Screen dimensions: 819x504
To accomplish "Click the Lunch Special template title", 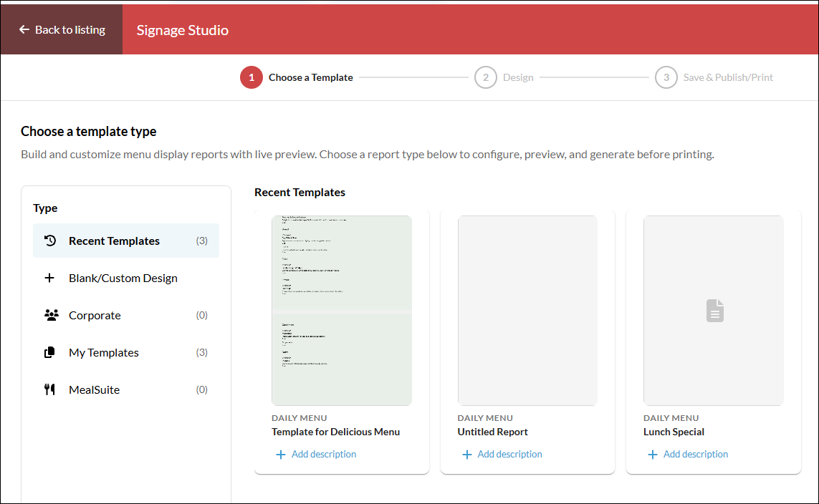I will tap(674, 432).
